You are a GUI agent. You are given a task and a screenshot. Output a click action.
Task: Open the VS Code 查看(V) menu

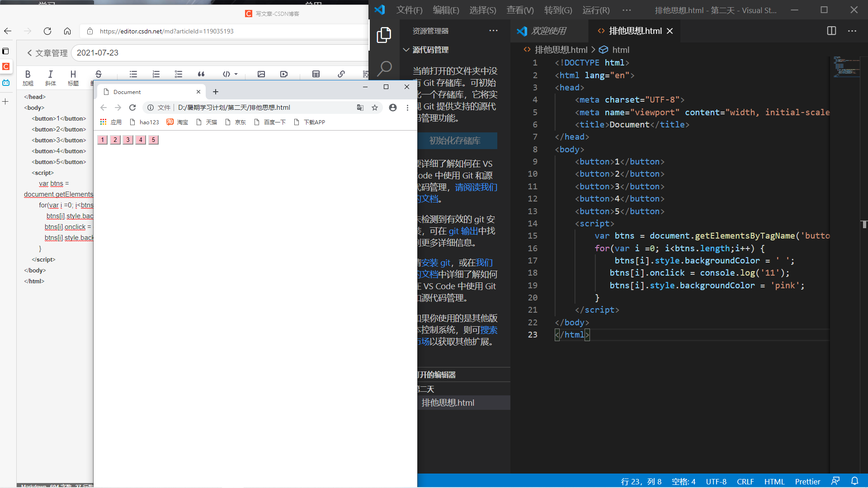tap(520, 10)
